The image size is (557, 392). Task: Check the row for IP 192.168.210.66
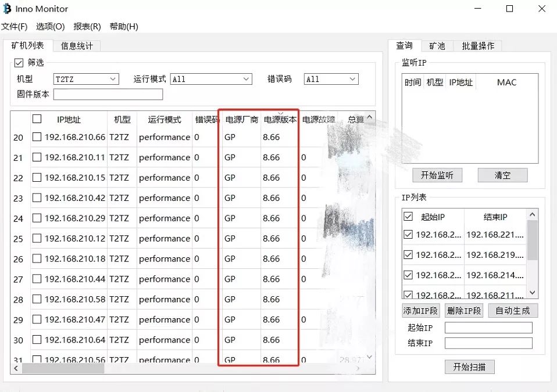pos(37,137)
